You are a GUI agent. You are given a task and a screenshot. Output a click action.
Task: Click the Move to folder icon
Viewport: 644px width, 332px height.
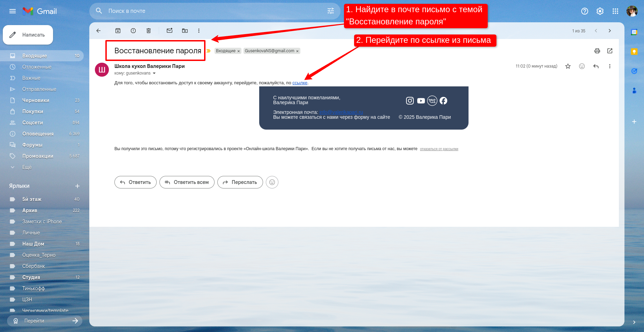(x=185, y=31)
